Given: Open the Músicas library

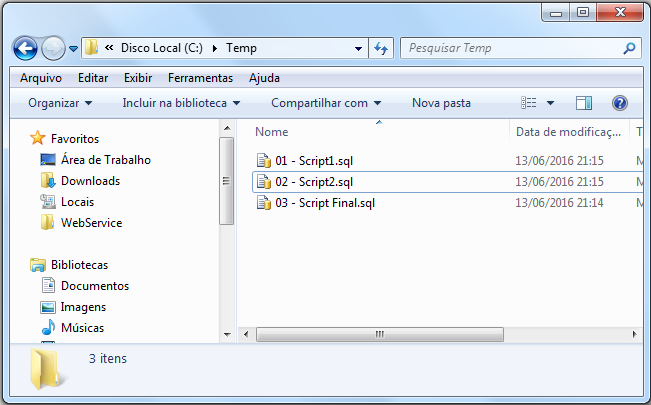Looking at the screenshot, I should click(x=82, y=328).
